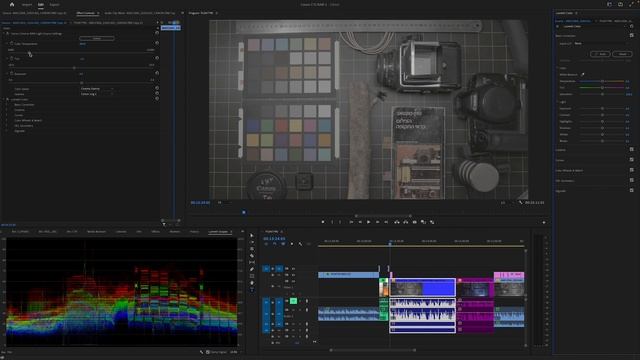Select the Selection tool
Image resolution: width=640 pixels, height=360 pixels.
(252, 236)
